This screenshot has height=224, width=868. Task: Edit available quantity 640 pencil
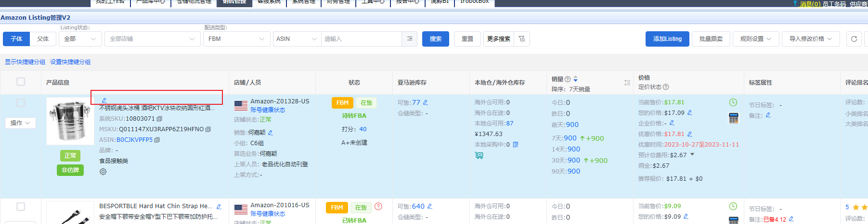click(x=430, y=206)
